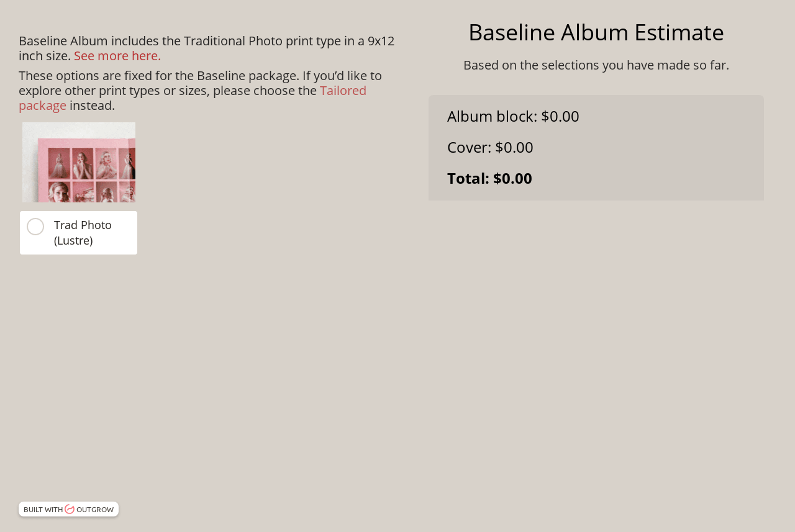The height and width of the screenshot is (532, 795).
Task: Click the circular selector on the print option
Action: pyautogui.click(x=35, y=225)
